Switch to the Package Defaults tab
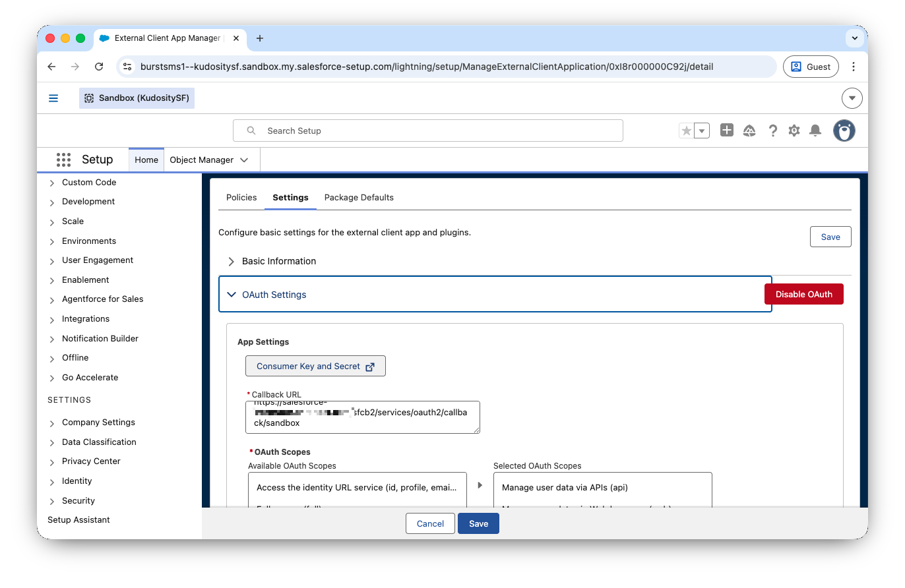This screenshot has height=588, width=905. click(x=359, y=197)
